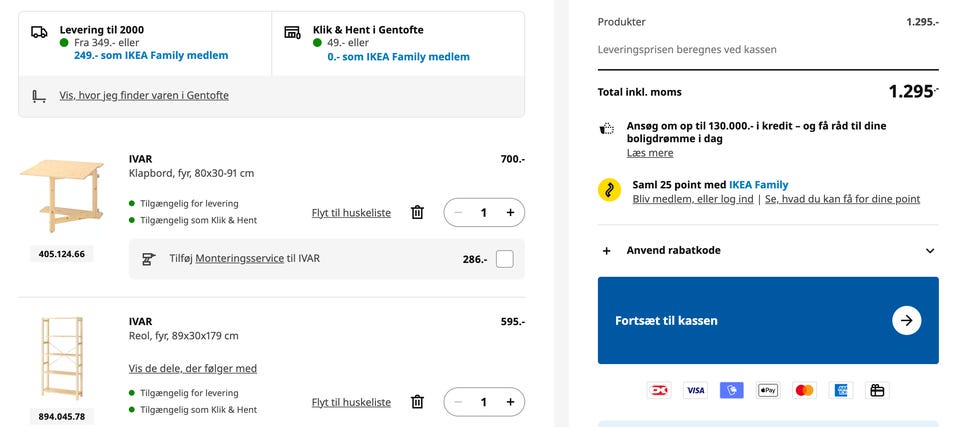Remove the IVAR Reol using trash icon
The image size is (960, 427).
pyautogui.click(x=417, y=402)
